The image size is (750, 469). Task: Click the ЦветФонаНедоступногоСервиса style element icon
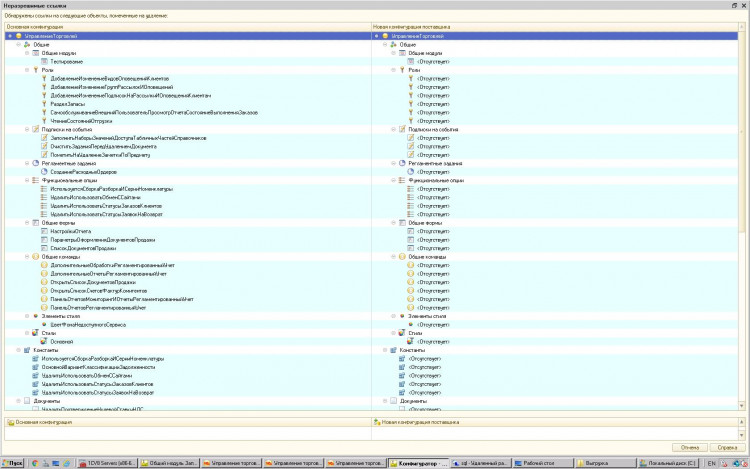[44, 325]
